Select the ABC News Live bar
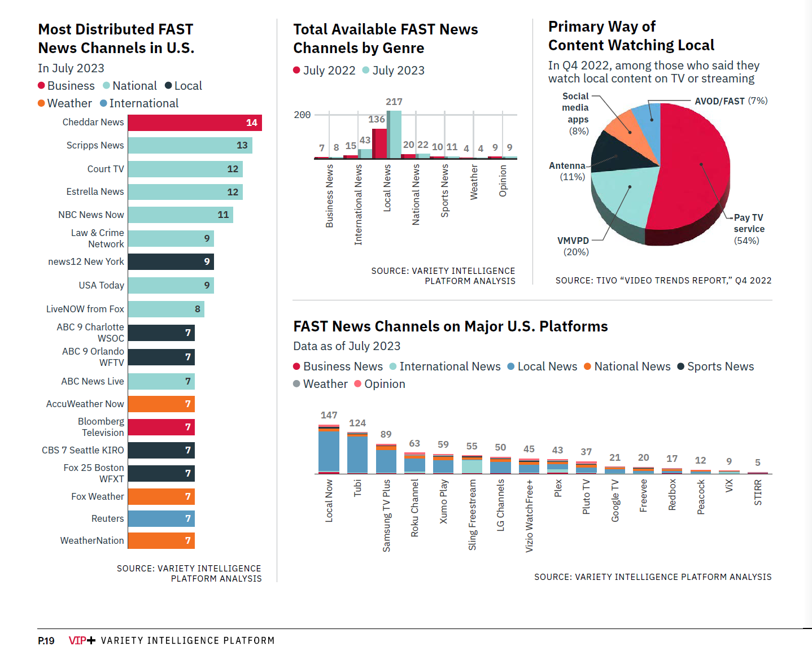Image resolution: width=812 pixels, height=646 pixels. [161, 381]
